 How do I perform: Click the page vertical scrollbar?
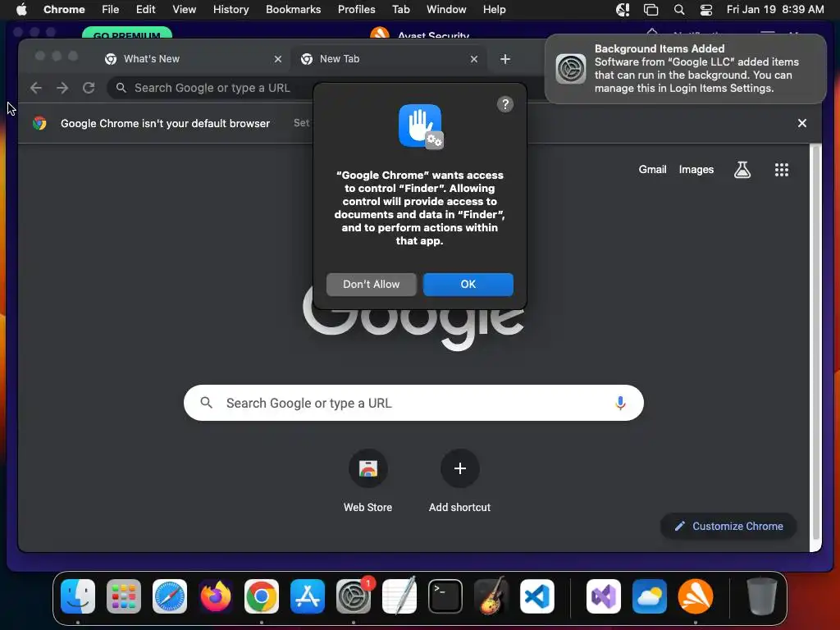coord(815,343)
